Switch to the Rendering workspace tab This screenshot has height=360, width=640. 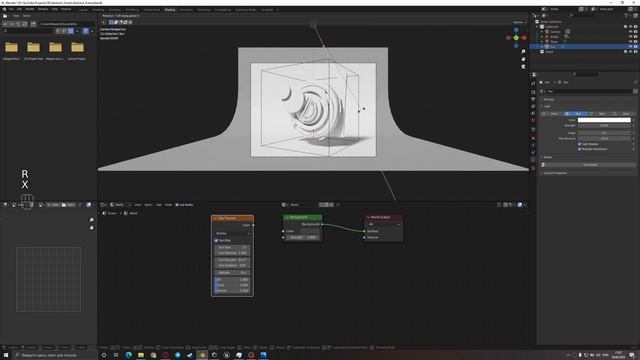pos(204,9)
